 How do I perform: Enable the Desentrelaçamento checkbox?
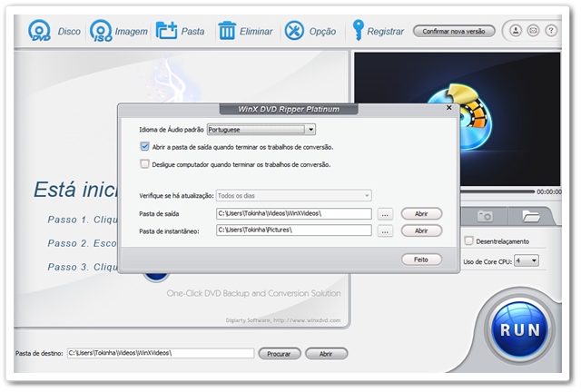[x=468, y=240]
